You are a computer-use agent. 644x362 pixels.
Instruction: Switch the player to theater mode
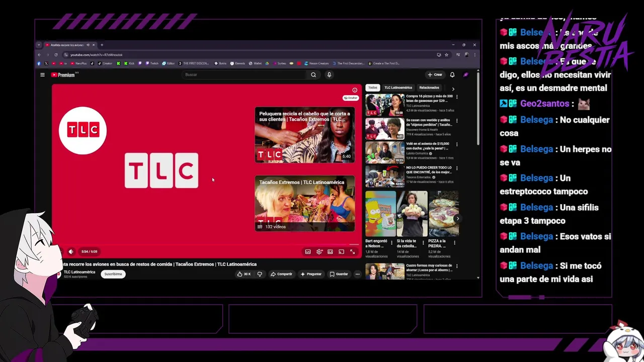(330, 251)
